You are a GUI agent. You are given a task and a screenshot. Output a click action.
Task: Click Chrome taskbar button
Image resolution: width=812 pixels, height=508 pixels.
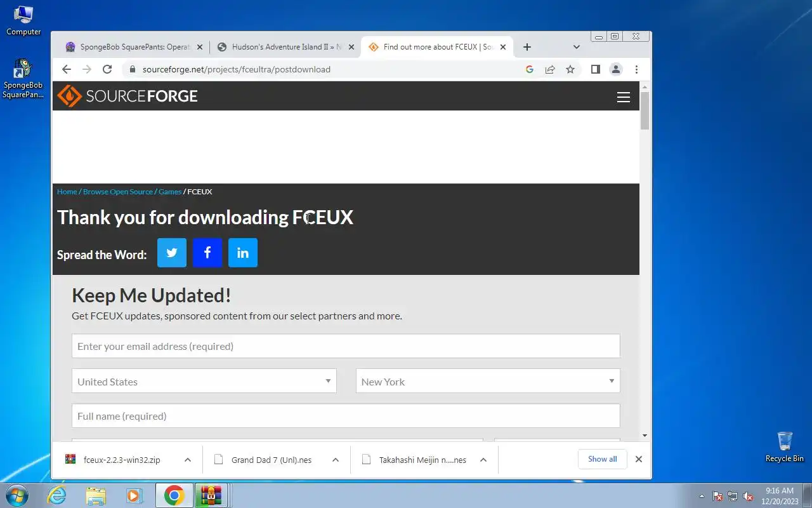click(x=174, y=496)
